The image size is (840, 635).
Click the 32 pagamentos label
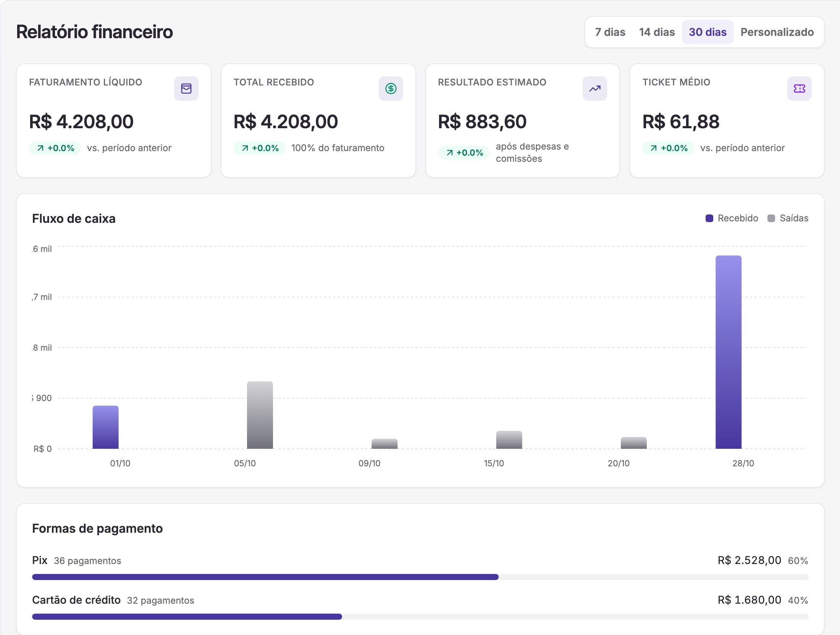click(160, 600)
